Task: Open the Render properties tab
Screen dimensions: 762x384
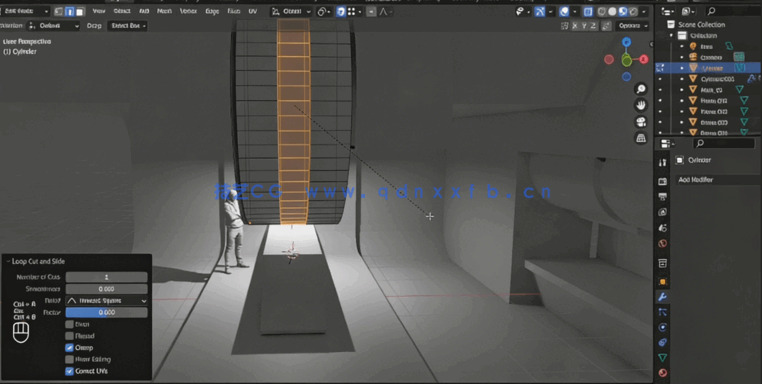Action: tap(662, 181)
